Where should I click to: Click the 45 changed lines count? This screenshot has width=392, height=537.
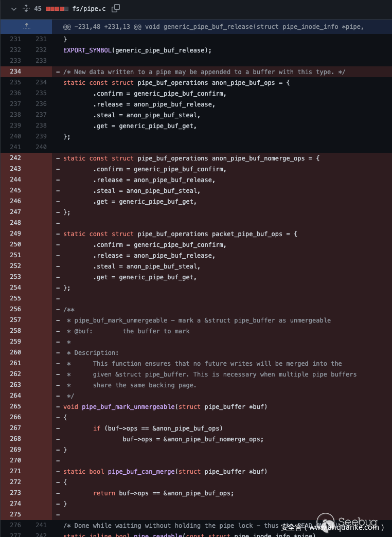(38, 9)
